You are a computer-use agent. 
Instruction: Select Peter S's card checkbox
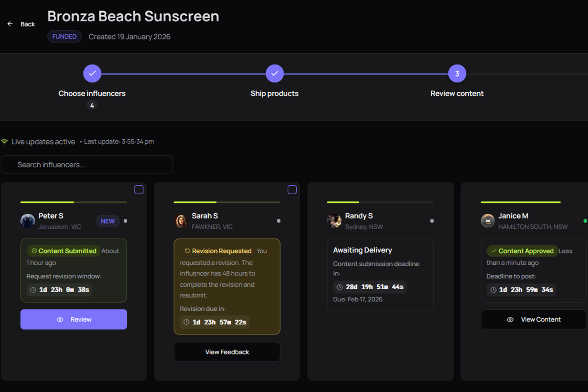[x=139, y=190]
